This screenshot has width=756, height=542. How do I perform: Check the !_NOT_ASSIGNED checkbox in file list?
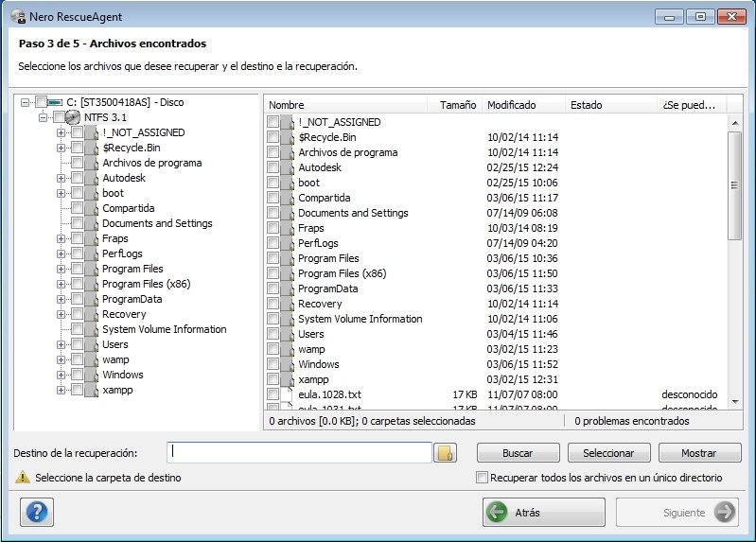tap(273, 121)
